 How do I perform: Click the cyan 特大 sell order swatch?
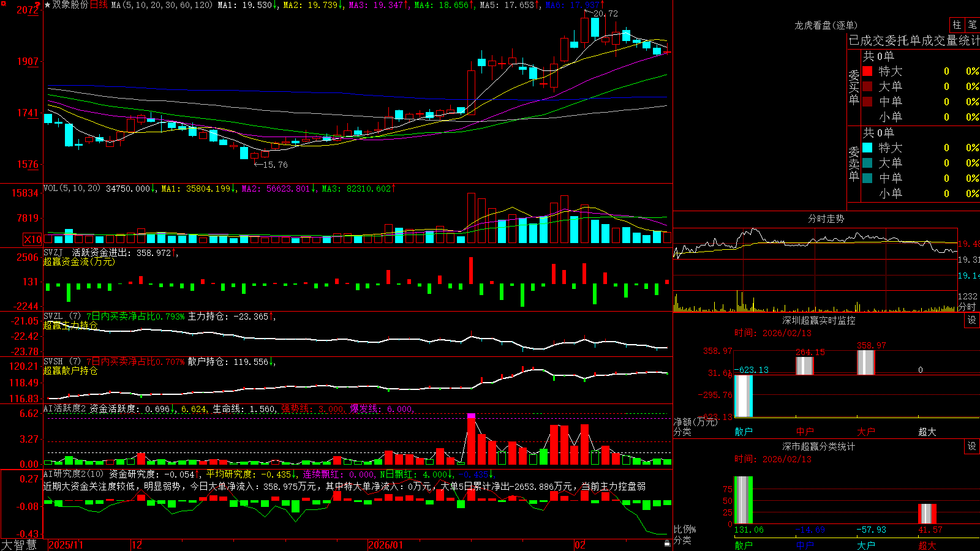867,148
